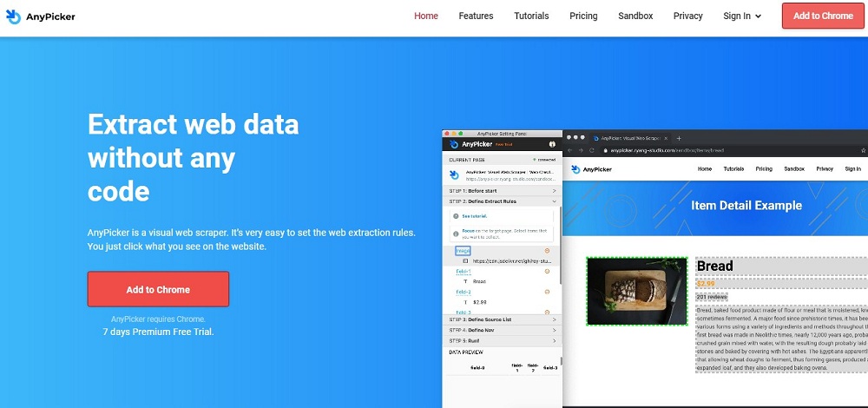Image resolution: width=868 pixels, height=408 pixels.
Task: Click the text-type icon next to 'Bread' value
Action: [465, 282]
